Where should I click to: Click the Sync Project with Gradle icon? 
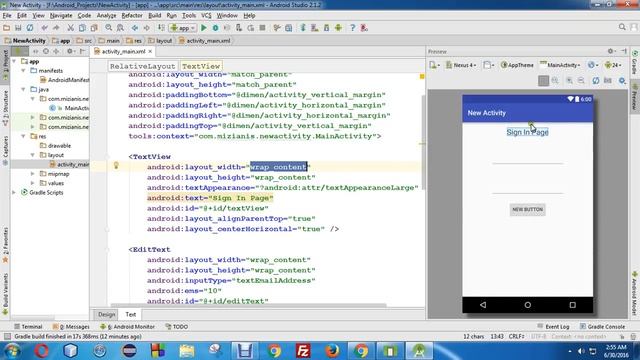coord(303,28)
